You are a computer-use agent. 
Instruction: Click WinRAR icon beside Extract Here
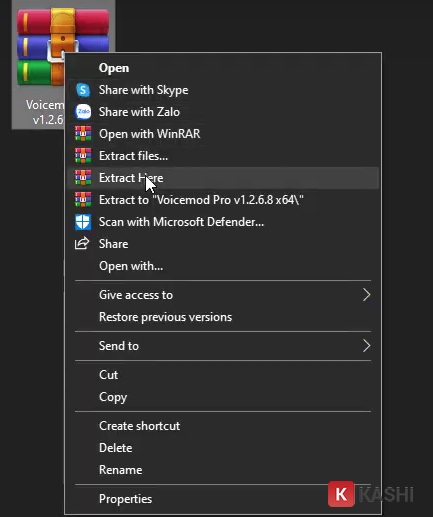[x=83, y=178]
